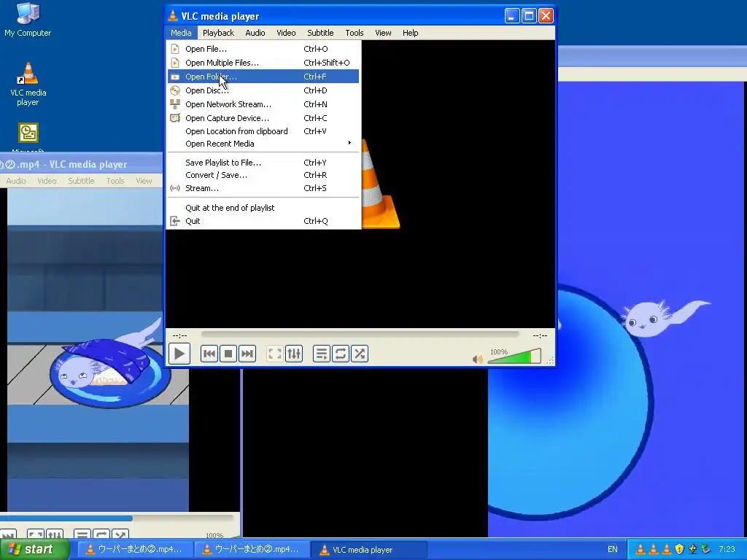The image size is (747, 560).
Task: Select VLC media player desktop shortcut
Action: pos(28,85)
